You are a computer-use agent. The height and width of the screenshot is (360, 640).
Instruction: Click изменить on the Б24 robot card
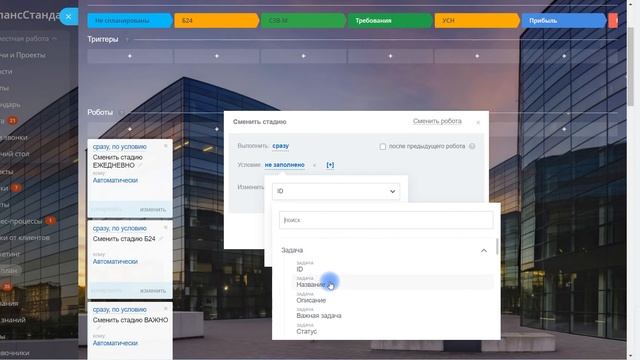pyautogui.click(x=153, y=291)
